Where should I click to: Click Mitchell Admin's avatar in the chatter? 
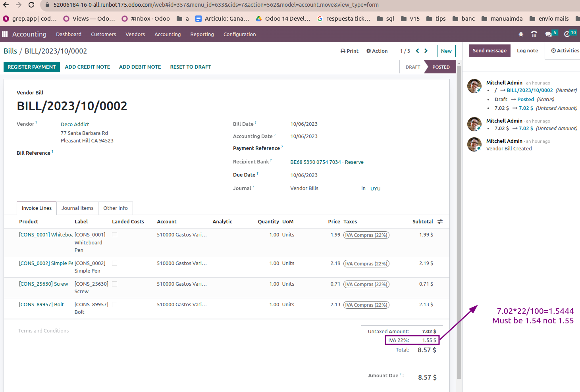[474, 86]
